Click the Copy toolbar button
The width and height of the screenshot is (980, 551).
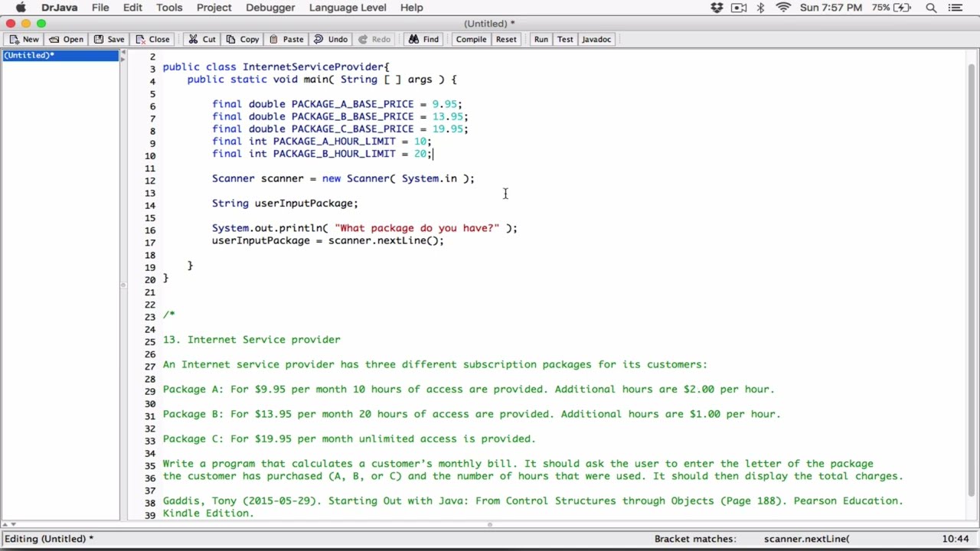242,39
